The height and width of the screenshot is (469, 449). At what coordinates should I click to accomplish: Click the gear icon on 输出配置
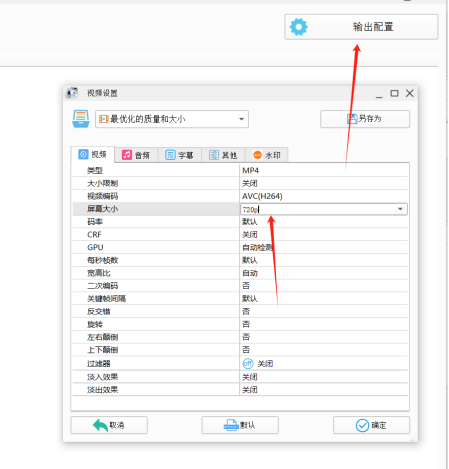(x=299, y=27)
